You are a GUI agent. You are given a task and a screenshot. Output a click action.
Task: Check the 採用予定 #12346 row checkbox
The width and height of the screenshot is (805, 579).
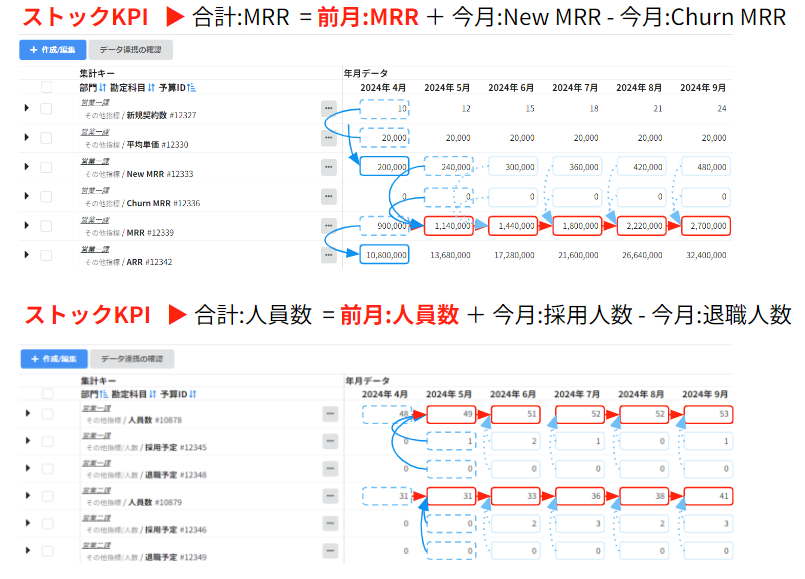(48, 524)
